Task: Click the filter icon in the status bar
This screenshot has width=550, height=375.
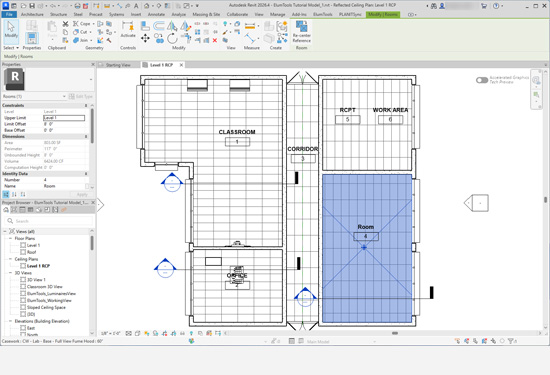Action: click(x=512, y=341)
